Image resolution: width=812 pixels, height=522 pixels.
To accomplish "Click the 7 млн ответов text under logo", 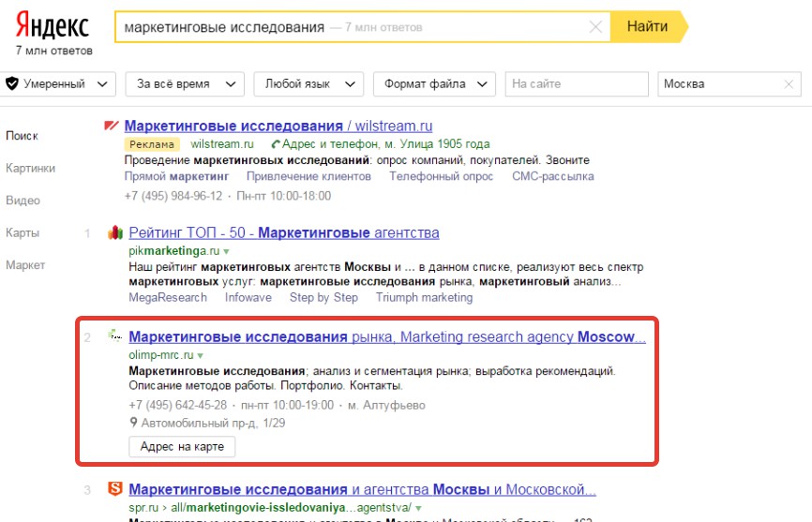I will 53,51.
